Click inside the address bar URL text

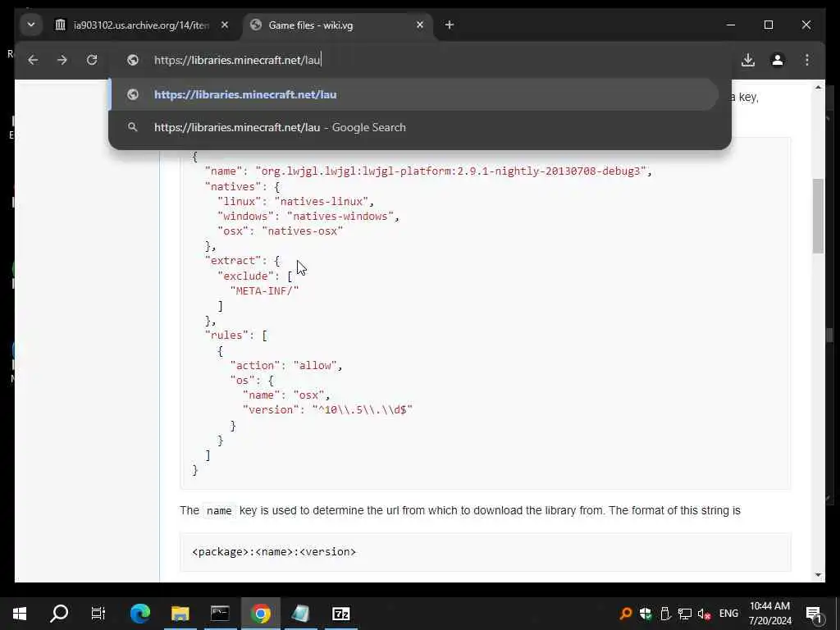237,60
